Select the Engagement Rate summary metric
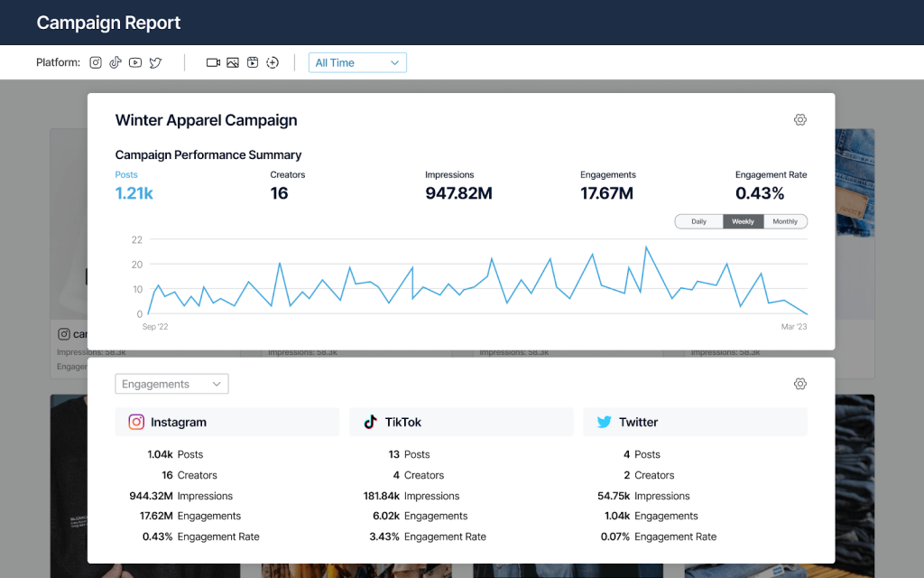 pos(771,185)
